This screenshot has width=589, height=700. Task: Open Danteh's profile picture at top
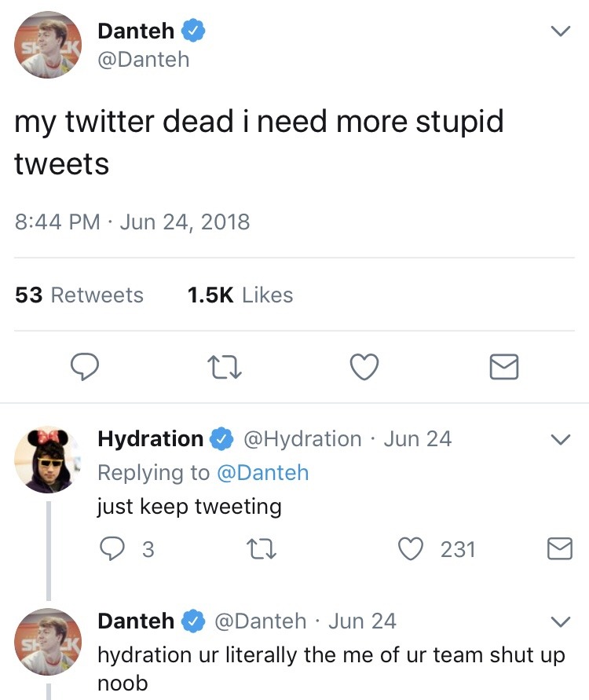point(48,45)
